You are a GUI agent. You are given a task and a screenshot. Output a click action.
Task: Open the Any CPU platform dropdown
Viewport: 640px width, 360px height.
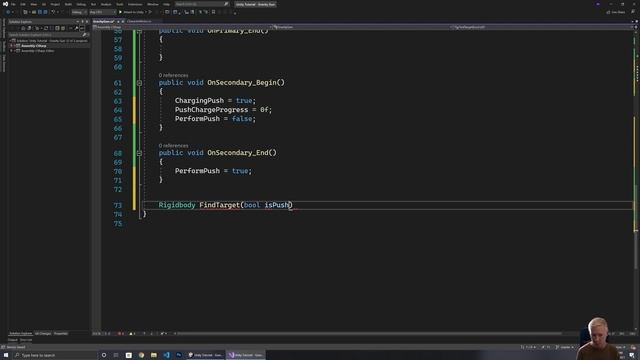(x=102, y=12)
